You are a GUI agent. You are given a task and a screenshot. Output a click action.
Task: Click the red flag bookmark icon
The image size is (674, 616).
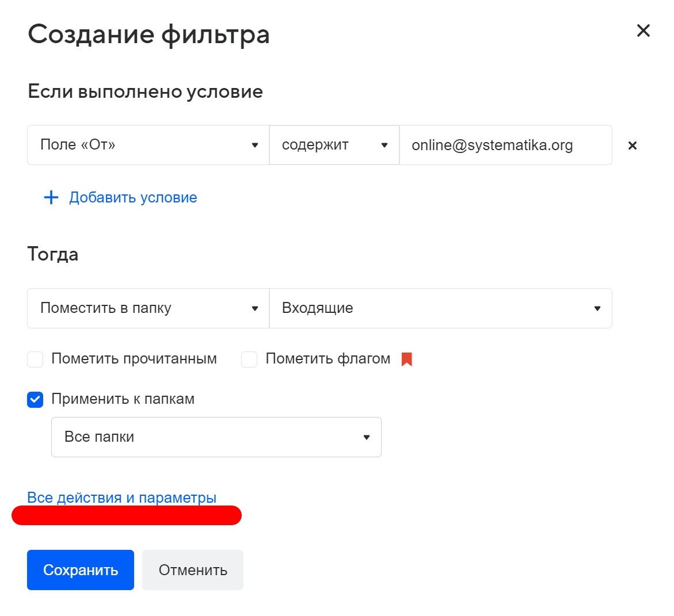coord(407,359)
